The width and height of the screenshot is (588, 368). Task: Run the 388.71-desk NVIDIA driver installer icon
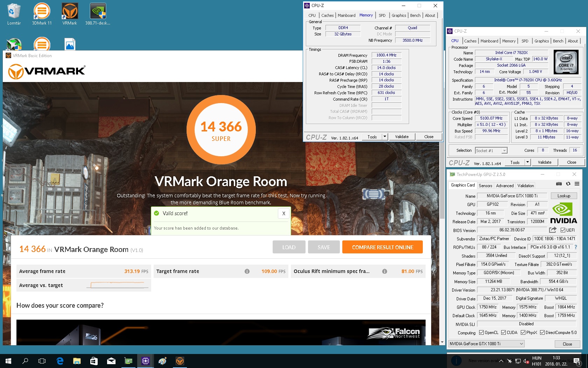pos(98,14)
